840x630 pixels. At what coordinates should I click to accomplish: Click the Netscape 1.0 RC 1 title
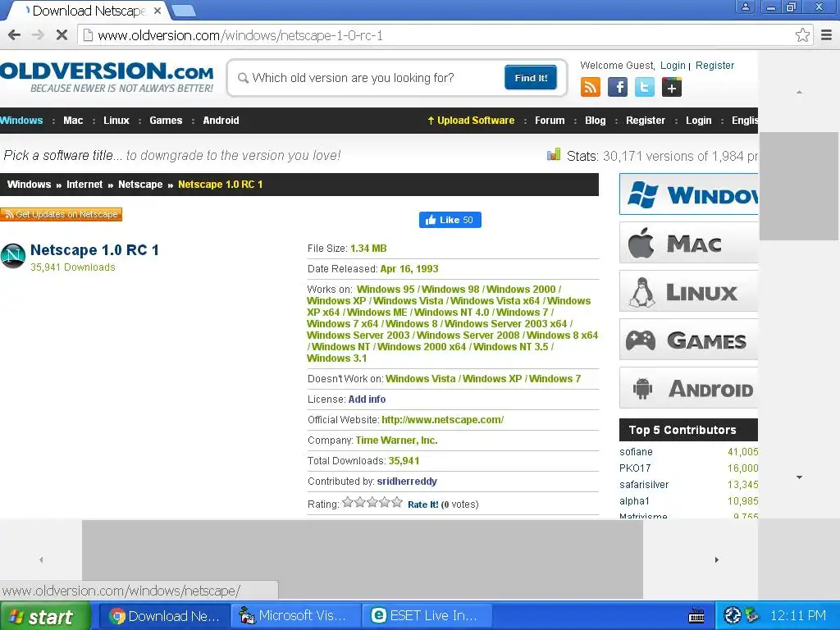pos(94,250)
